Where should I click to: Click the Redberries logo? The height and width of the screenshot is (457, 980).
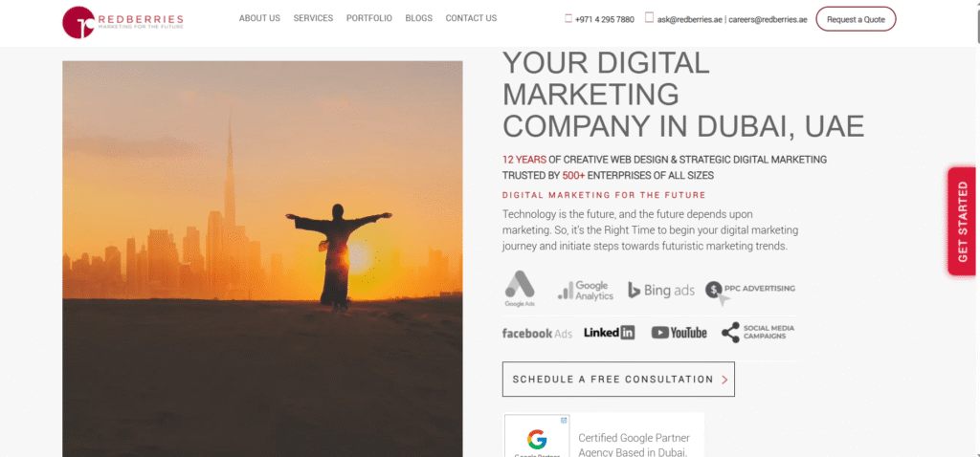[122, 23]
